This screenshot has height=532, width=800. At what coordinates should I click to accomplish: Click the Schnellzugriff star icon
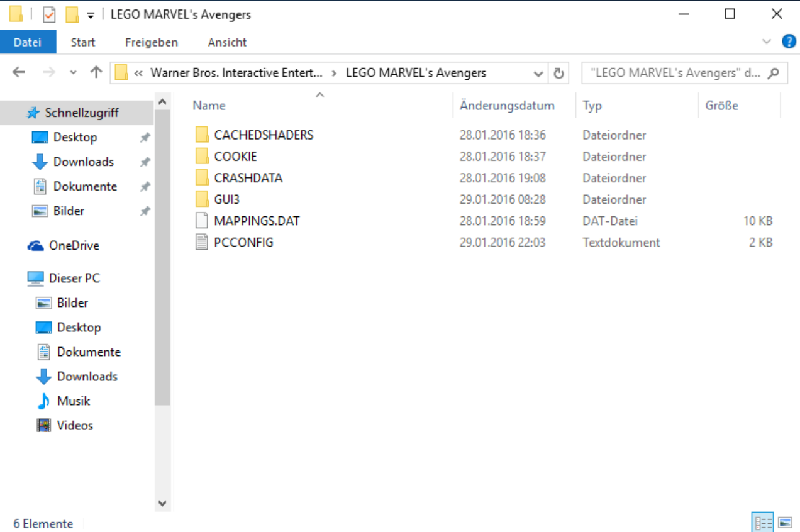pos(33,113)
